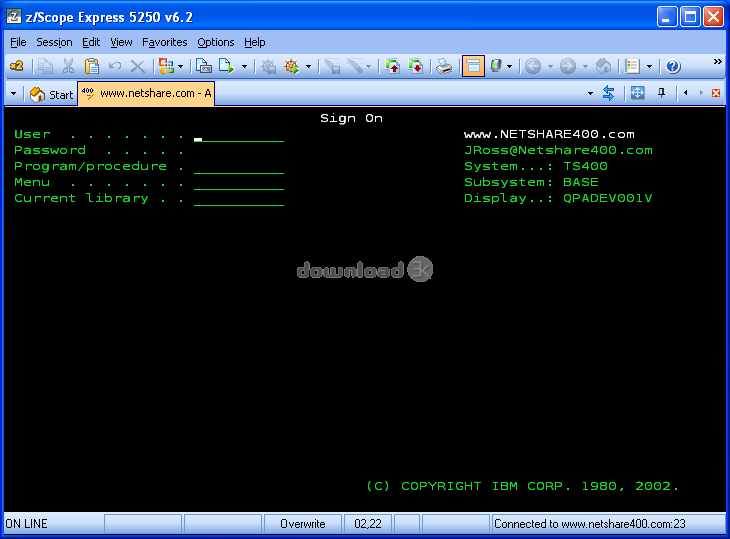
Task: Click the Paste clipboard icon
Action: pyautogui.click(x=92, y=66)
